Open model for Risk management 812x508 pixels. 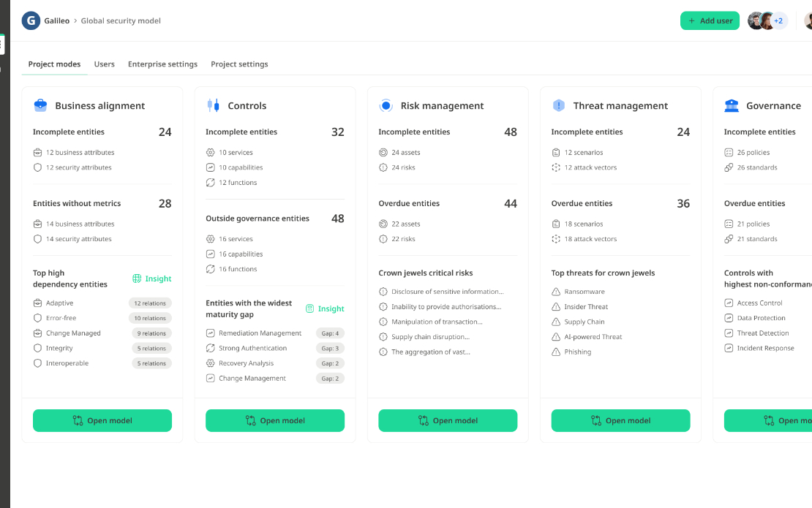[448, 420]
